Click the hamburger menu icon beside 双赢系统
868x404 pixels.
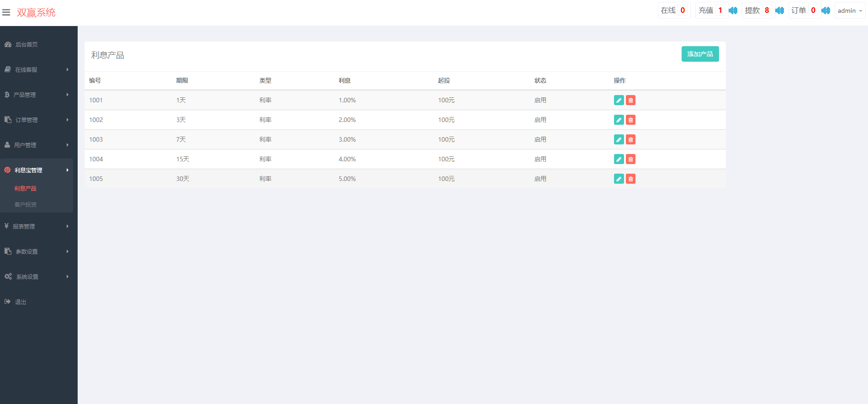[x=6, y=12]
